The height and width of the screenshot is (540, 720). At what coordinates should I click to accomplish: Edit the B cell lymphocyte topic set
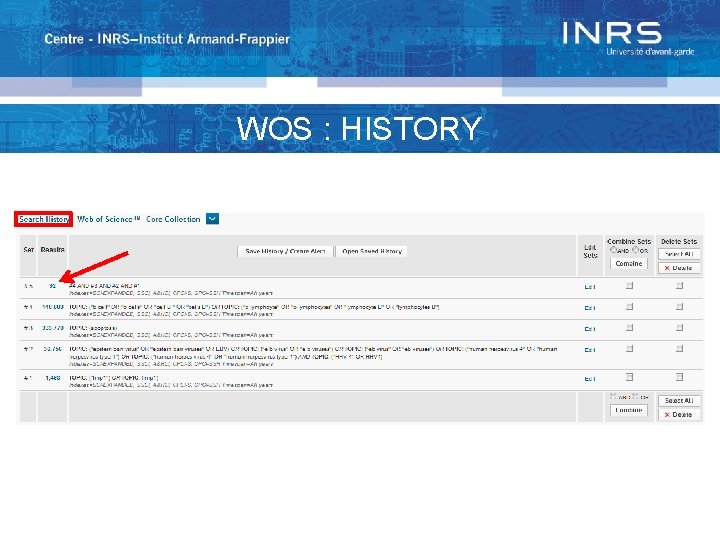tap(590, 308)
